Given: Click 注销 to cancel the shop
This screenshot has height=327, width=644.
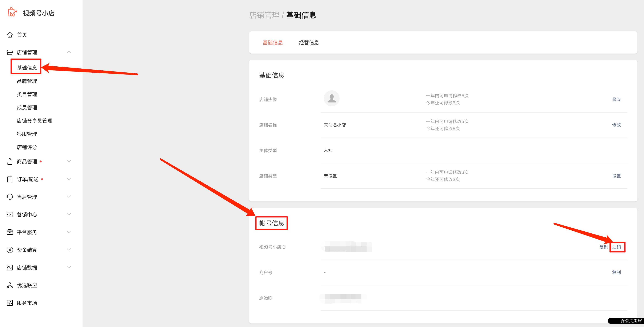Looking at the screenshot, I should tap(616, 247).
